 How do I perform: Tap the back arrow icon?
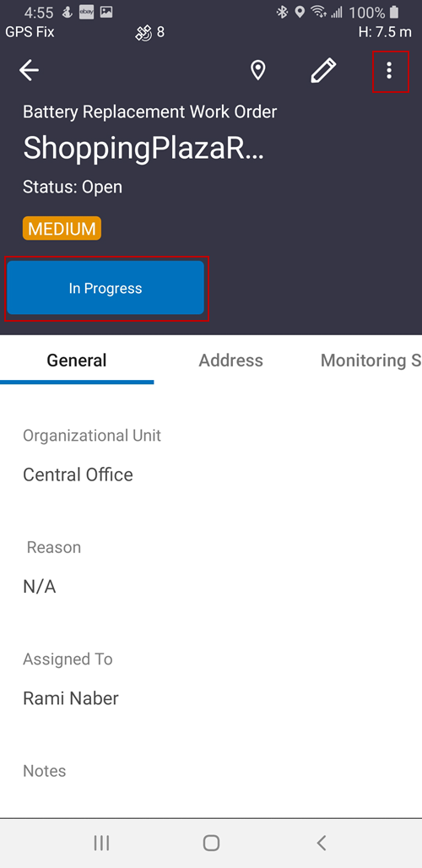[29, 70]
